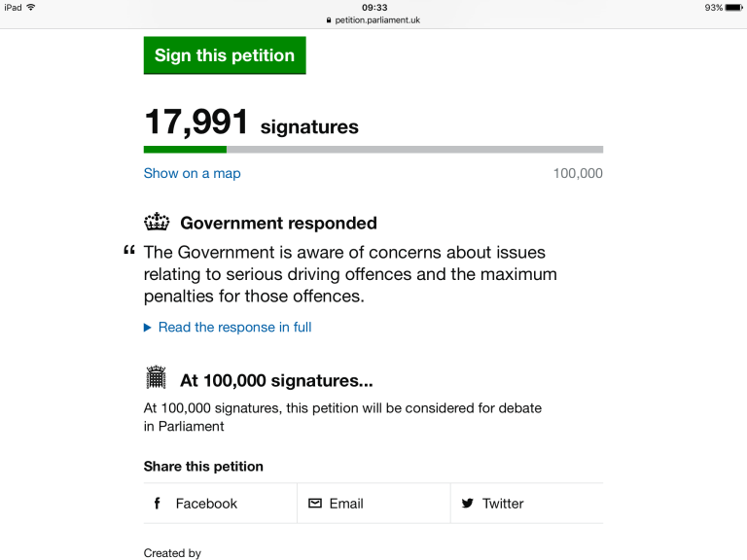Click the Facebook logo icon
The image size is (747, 560).
click(x=158, y=504)
